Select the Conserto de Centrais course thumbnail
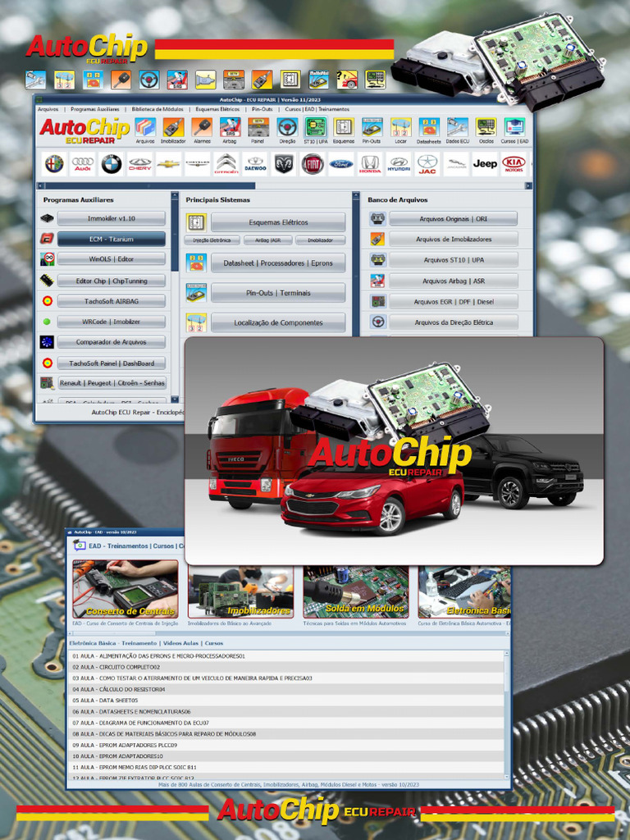Screen dimensions: 630x840 pyautogui.click(x=126, y=589)
